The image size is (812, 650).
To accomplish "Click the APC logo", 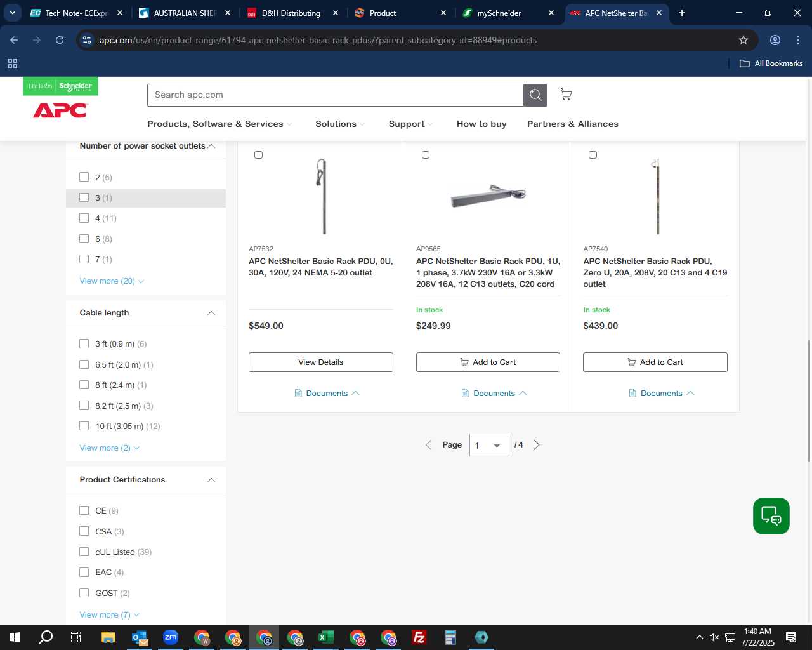I will pyautogui.click(x=60, y=110).
